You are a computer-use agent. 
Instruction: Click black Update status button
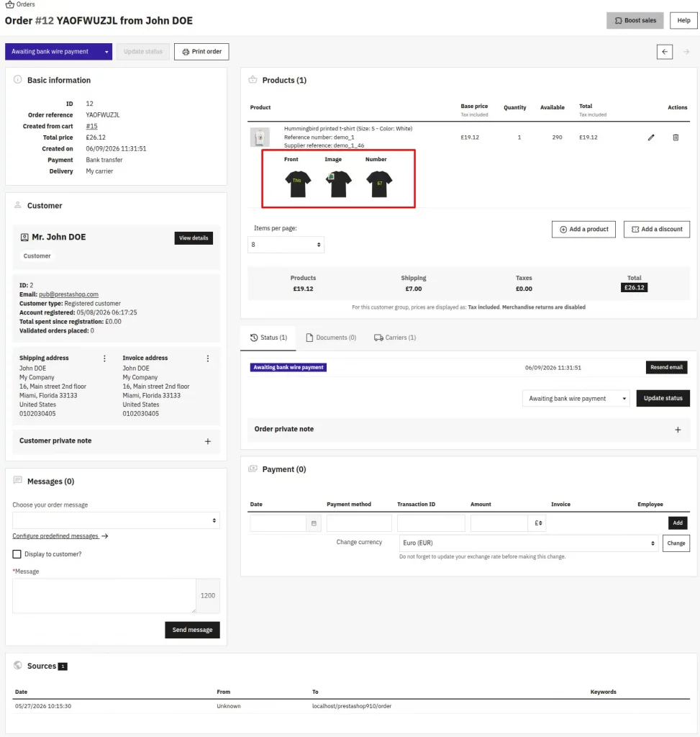pyautogui.click(x=663, y=398)
